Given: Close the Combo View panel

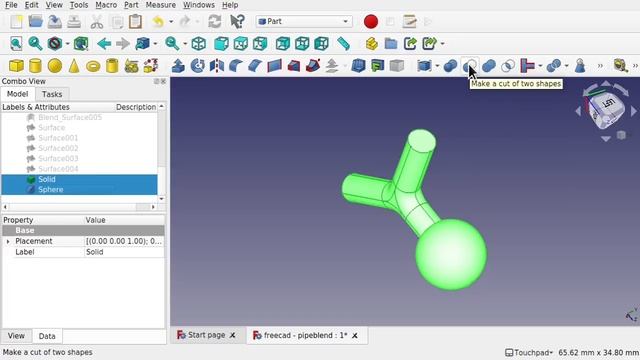Looking at the screenshot, I should [x=163, y=82].
